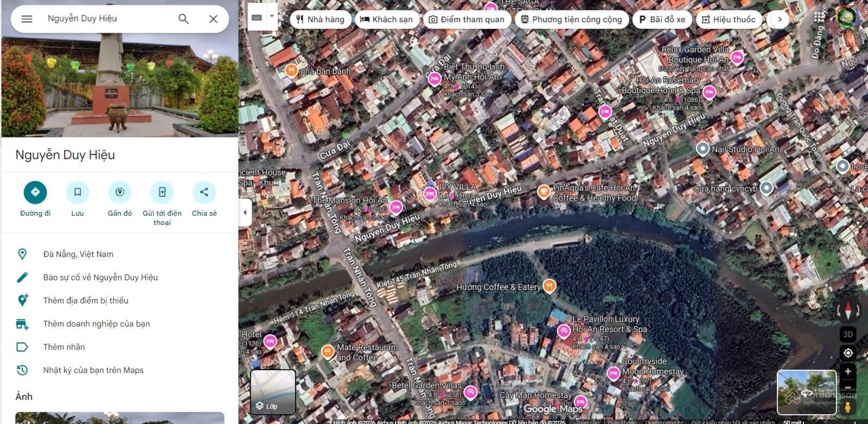Click The Mansion Hội An pin
This screenshot has height=424, width=868.
pyautogui.click(x=396, y=207)
